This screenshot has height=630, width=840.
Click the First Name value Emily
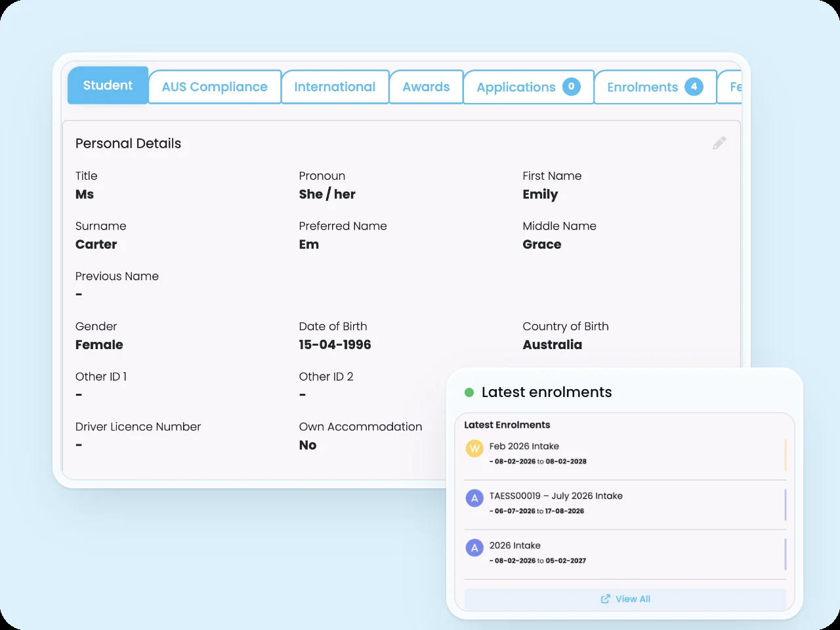coord(540,194)
